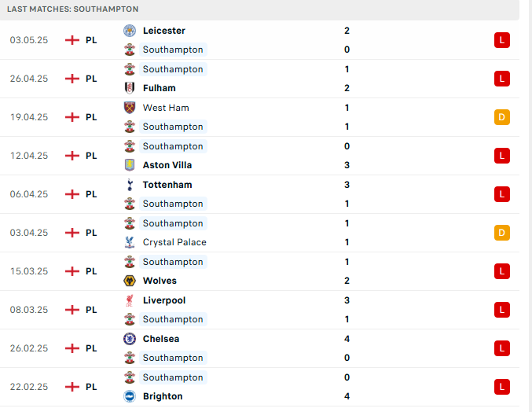This screenshot has width=532, height=412.
Task: Click the Last Matches: Southampton header
Action: click(x=72, y=9)
